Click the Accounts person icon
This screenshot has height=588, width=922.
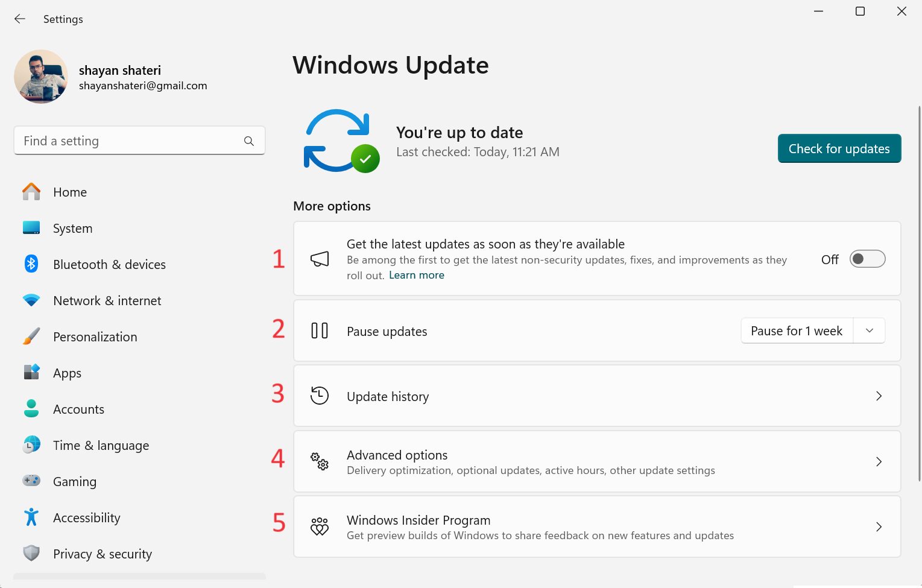coord(31,408)
